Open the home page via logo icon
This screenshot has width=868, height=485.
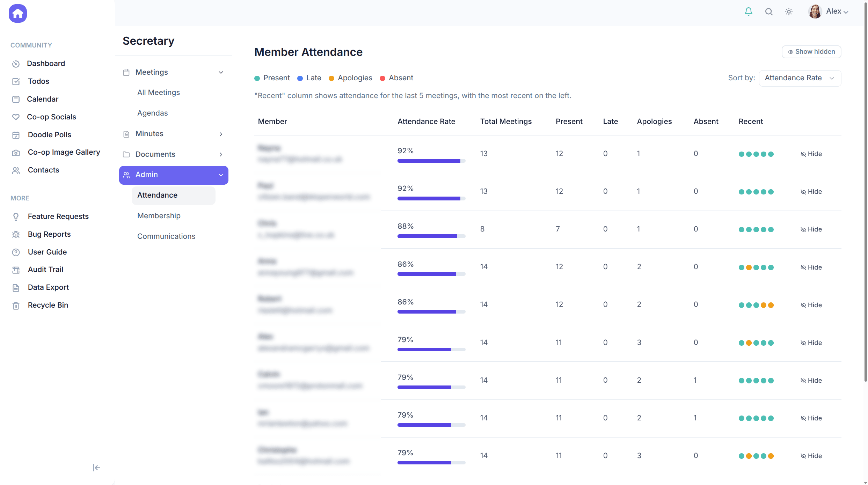(17, 13)
